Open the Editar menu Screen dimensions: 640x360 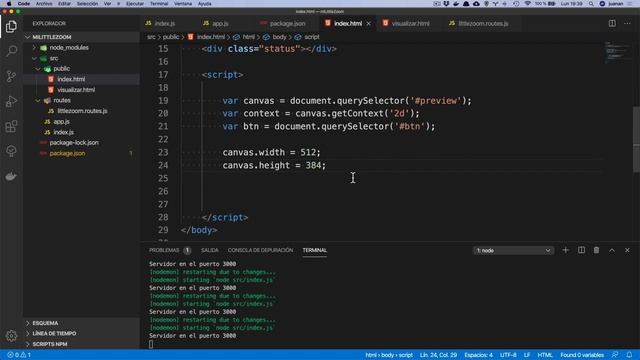(x=64, y=4)
